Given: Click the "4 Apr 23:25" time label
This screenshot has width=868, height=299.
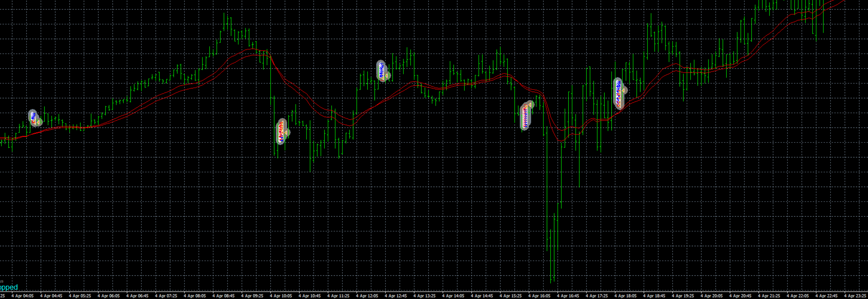Looking at the screenshot, I should pyautogui.click(x=855, y=296).
